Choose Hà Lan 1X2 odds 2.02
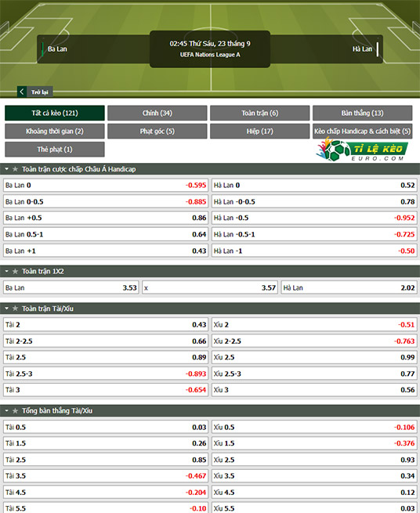The height and width of the screenshot is (513, 420). click(349, 287)
